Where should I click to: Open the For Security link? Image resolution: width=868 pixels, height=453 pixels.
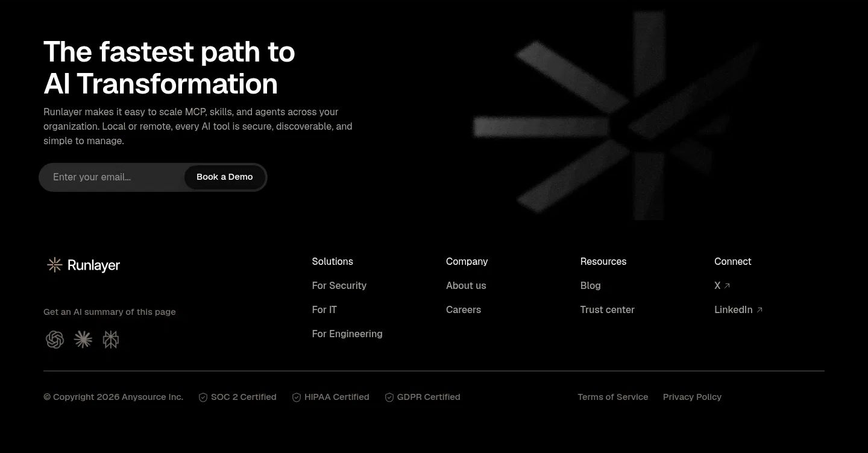point(339,285)
